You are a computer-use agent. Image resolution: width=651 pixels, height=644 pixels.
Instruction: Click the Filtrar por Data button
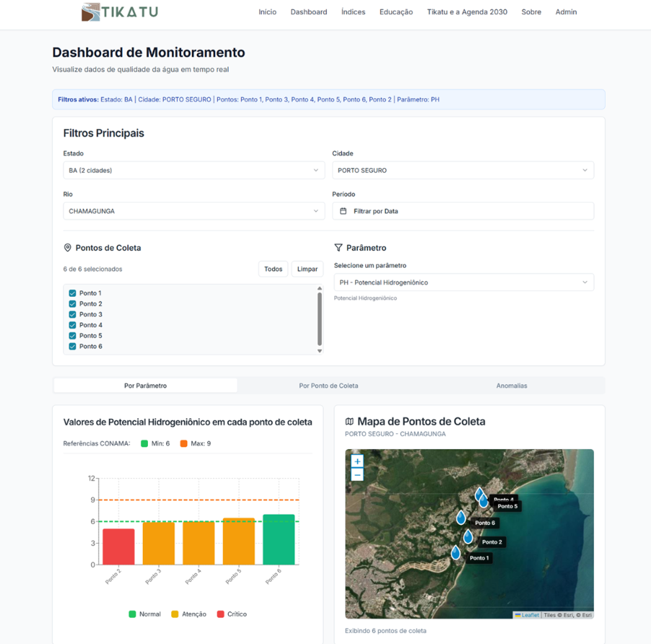pos(463,211)
